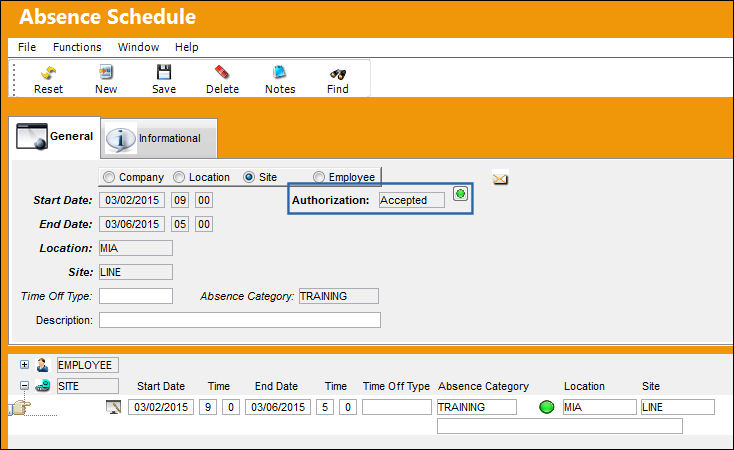Click the EMPLOYEE person icon

coord(42,365)
